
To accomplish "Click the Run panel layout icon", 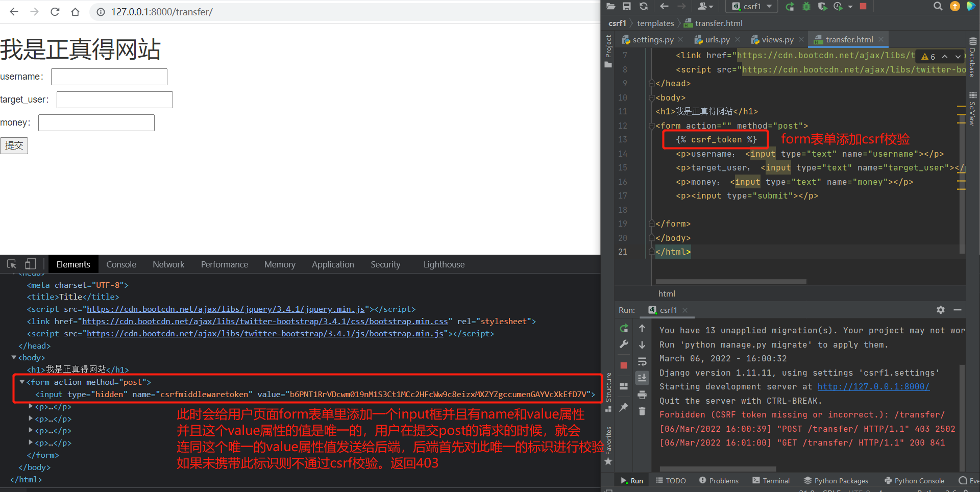I will [624, 386].
